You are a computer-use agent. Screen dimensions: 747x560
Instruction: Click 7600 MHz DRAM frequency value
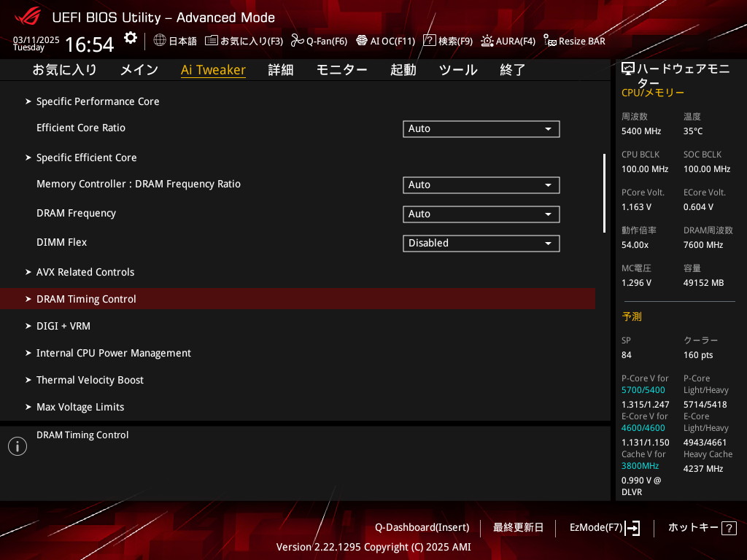[x=703, y=245]
